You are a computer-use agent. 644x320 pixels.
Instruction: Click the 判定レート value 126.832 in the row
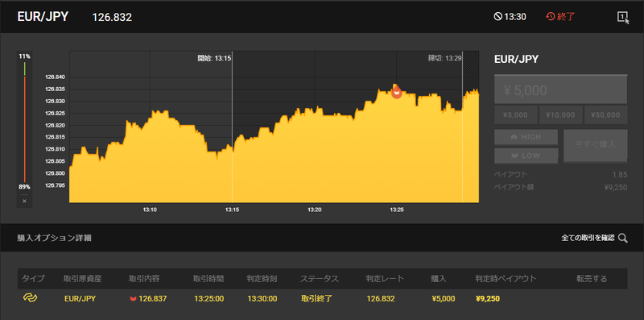tap(381, 298)
